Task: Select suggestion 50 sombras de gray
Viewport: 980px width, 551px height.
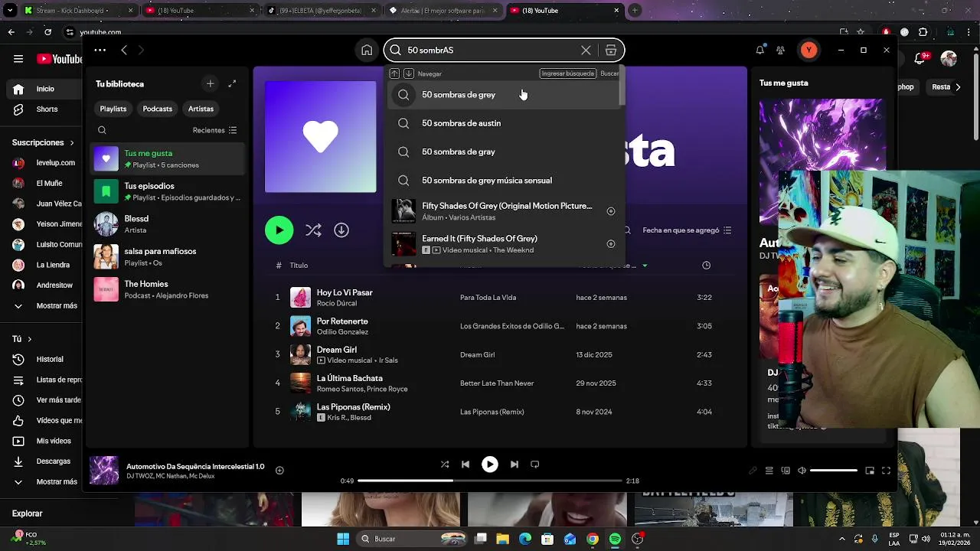Action: coord(504,152)
